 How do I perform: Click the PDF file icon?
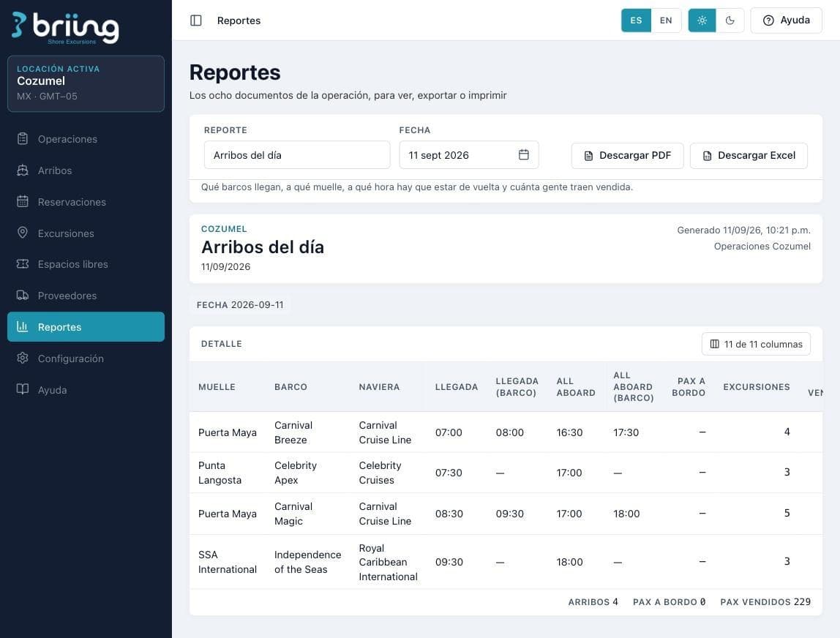point(588,156)
